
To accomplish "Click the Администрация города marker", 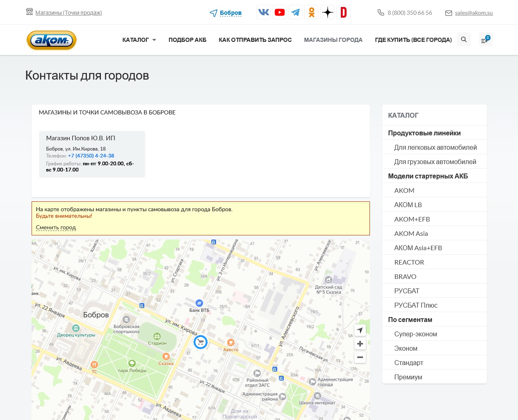I will pyautogui.click(x=312, y=382).
